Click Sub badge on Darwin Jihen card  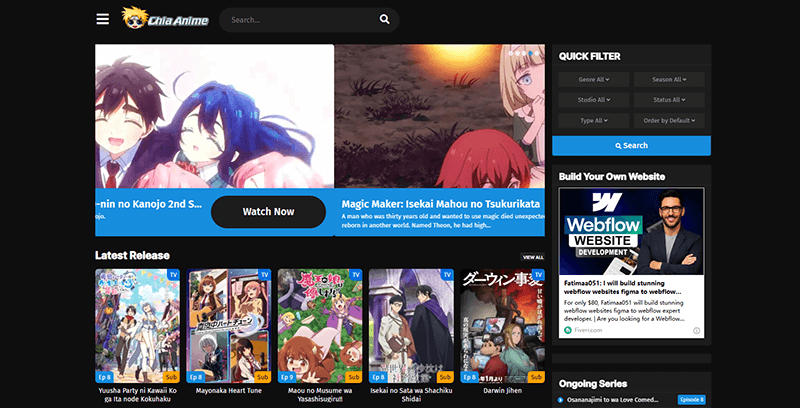536,377
